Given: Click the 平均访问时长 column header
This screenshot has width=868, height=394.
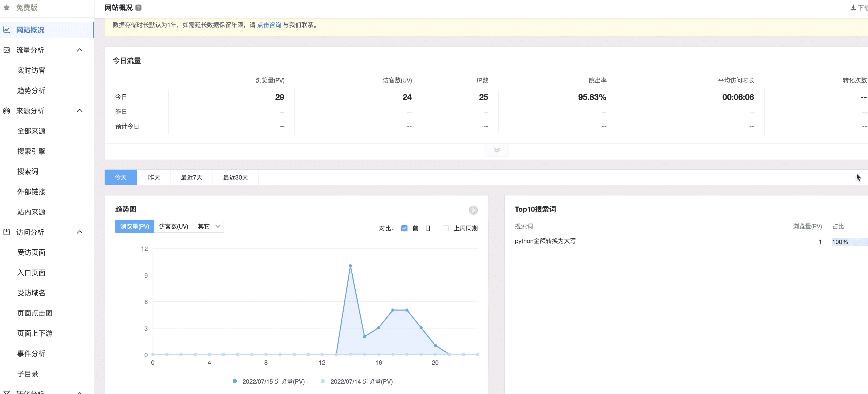Looking at the screenshot, I should [x=736, y=80].
